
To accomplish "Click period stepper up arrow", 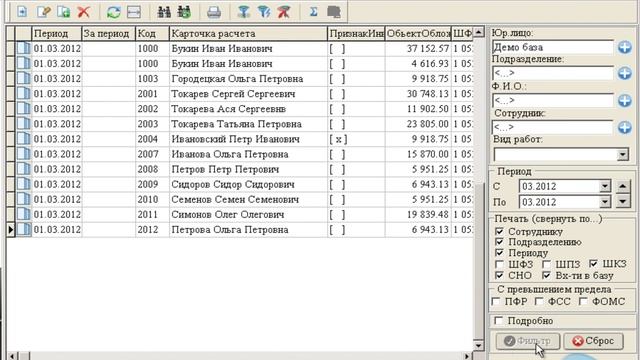I will tap(622, 187).
